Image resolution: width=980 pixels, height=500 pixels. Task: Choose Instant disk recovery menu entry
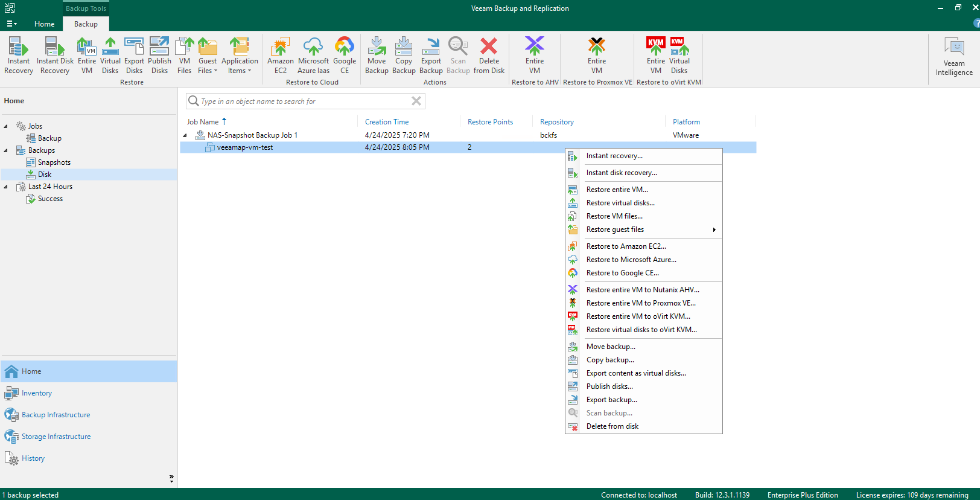point(643,173)
